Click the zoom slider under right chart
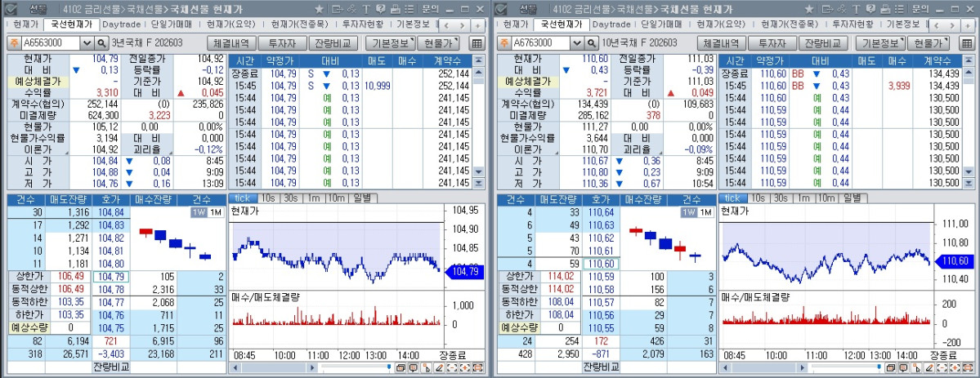Viewport: 980px width, 378px height. click(846, 367)
